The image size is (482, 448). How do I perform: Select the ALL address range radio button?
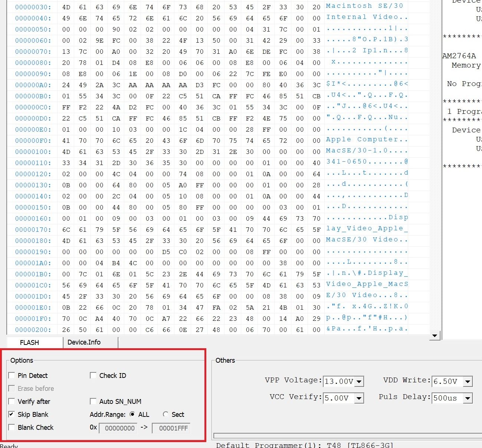click(x=132, y=414)
